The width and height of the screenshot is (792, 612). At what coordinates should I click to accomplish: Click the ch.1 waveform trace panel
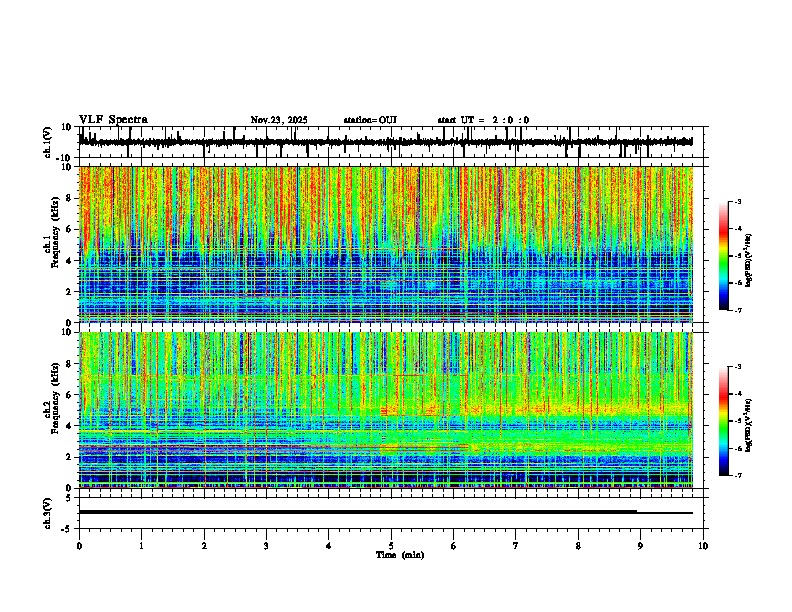coord(391,142)
